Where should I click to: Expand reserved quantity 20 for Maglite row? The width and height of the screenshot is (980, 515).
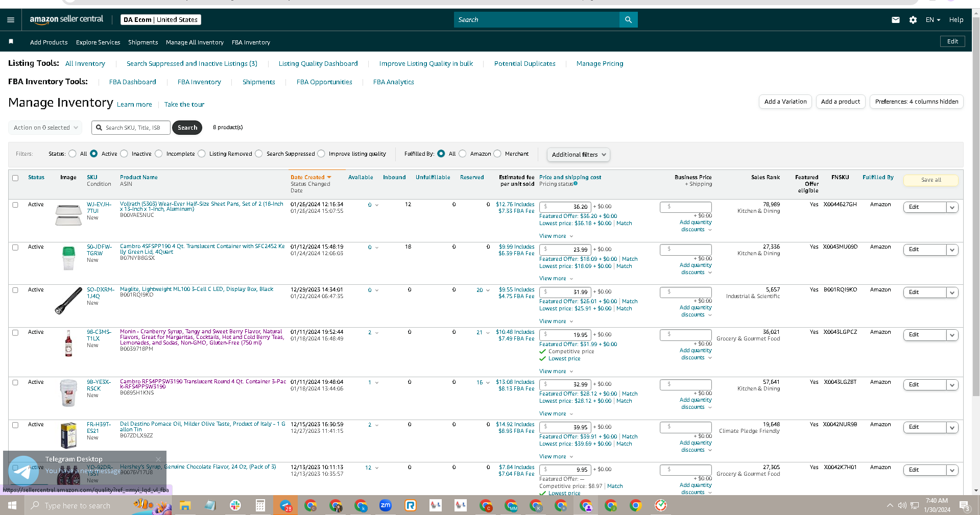[483, 290]
